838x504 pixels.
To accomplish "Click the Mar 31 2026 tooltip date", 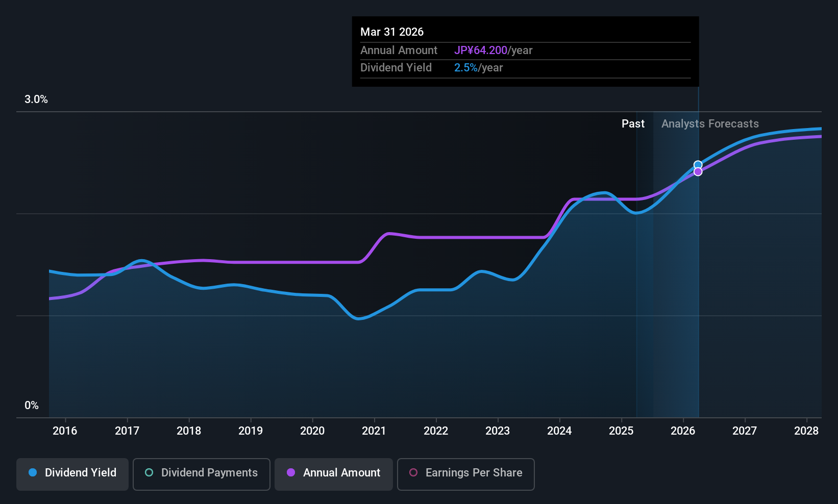I will point(392,32).
